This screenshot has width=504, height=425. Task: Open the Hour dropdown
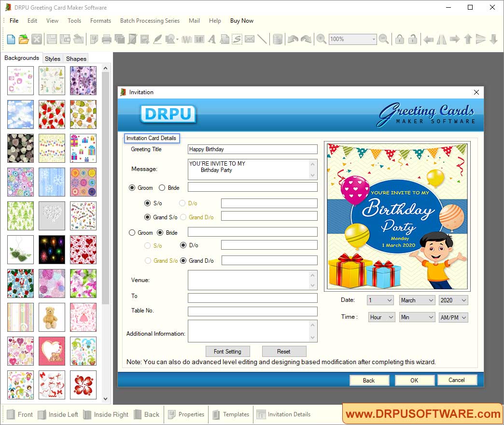pyautogui.click(x=381, y=317)
